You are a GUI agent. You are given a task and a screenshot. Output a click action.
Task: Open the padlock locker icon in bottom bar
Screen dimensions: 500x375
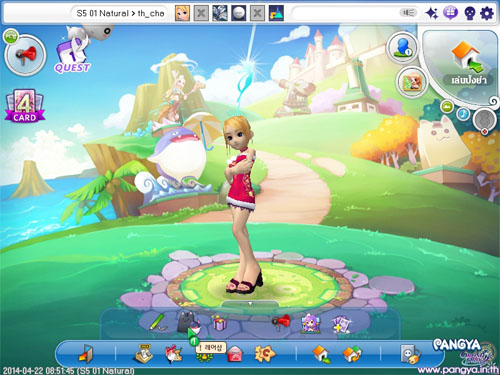[410, 354]
